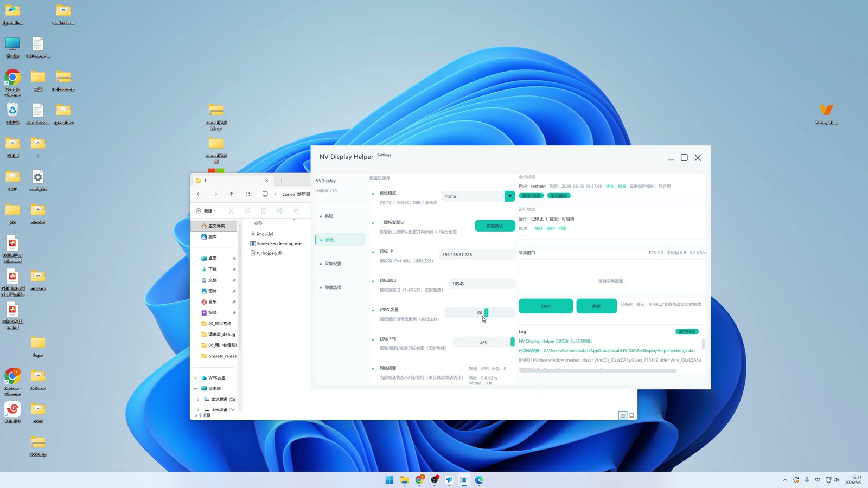Expand the 本地磁盘 (C:) tree node
Image resolution: width=868 pixels, height=488 pixels.
tap(199, 400)
